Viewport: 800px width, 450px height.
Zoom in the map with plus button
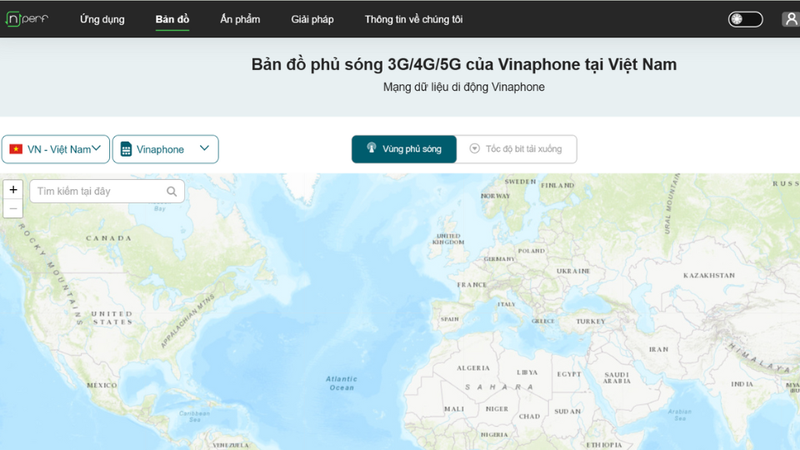pyautogui.click(x=13, y=190)
